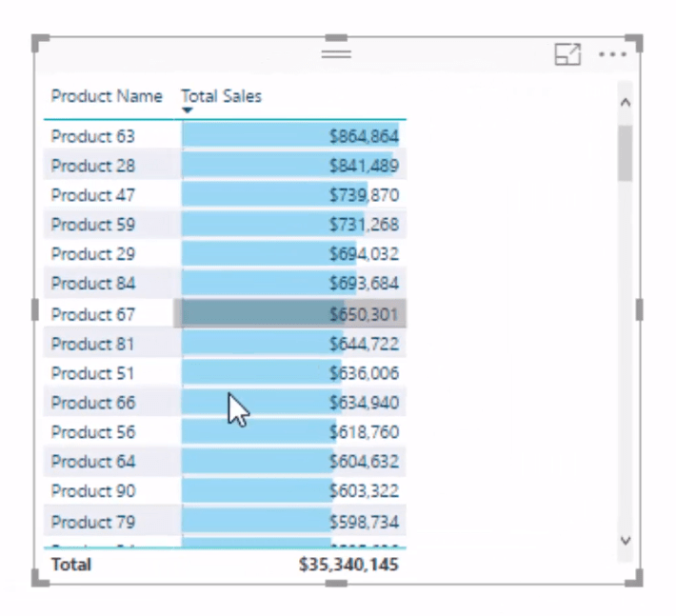Viewport: 676px width, 616px height.
Task: Click the Total row value $35,340,145
Action: click(348, 565)
